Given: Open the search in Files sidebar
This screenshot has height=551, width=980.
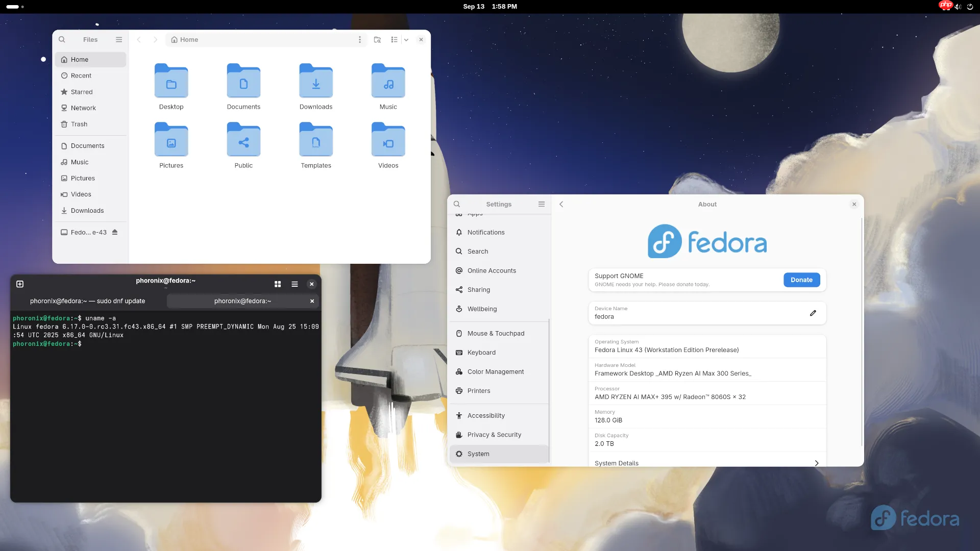Looking at the screenshot, I should pyautogui.click(x=62, y=39).
